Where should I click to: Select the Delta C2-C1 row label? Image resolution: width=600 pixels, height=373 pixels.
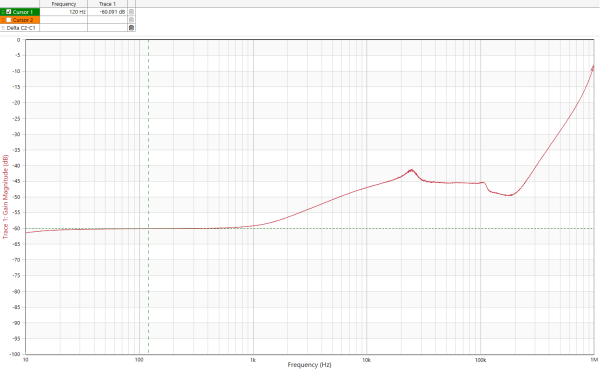pyautogui.click(x=21, y=28)
